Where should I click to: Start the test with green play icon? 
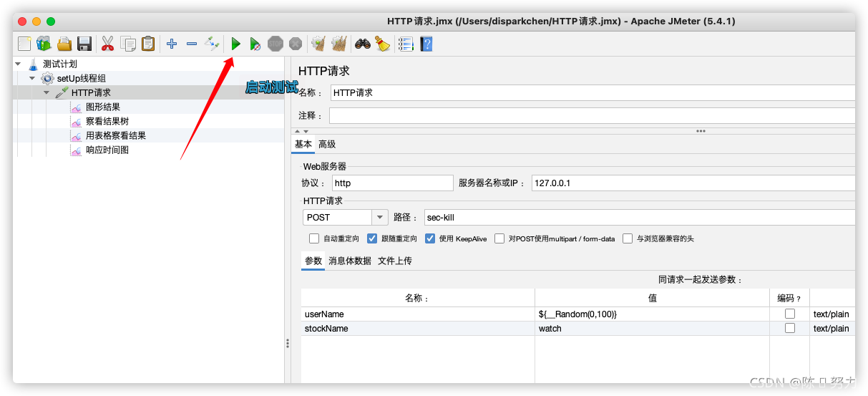235,44
